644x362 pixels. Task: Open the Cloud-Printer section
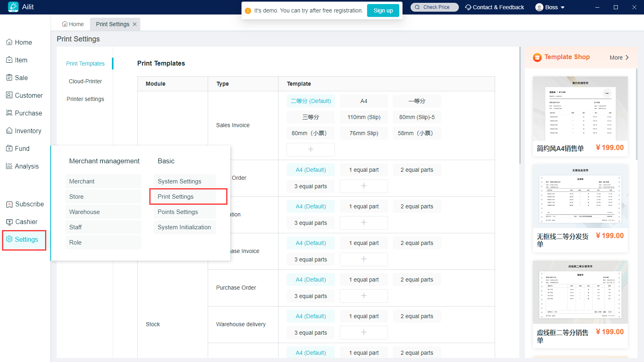(85, 81)
